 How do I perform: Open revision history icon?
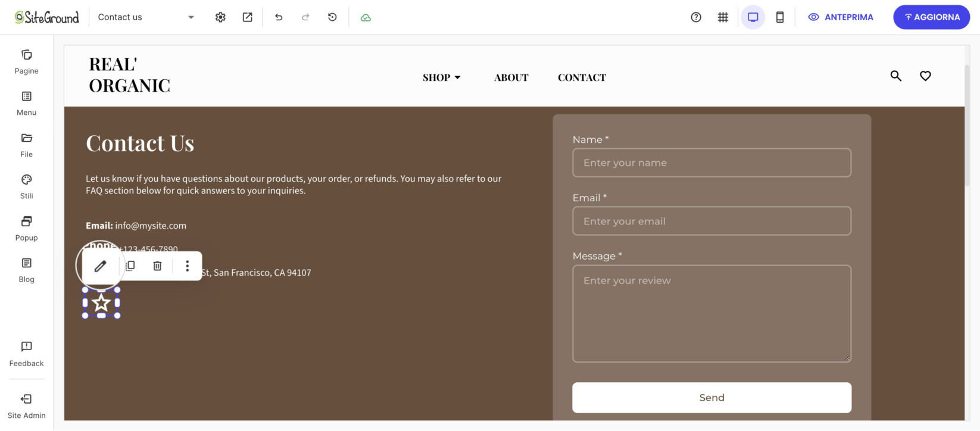[332, 17]
